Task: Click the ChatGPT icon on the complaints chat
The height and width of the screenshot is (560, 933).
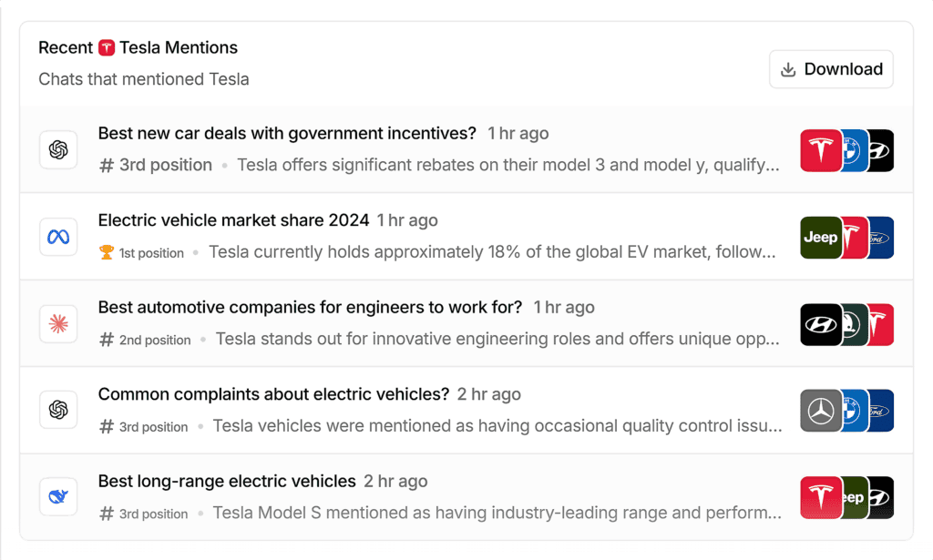Action: point(57,410)
